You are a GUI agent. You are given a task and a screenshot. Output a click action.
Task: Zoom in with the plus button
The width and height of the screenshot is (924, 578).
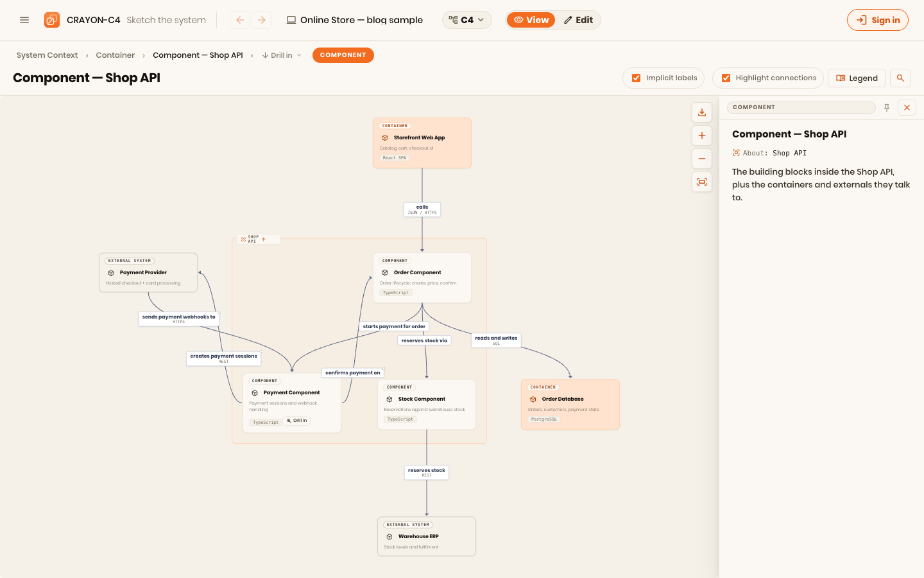pyautogui.click(x=702, y=136)
